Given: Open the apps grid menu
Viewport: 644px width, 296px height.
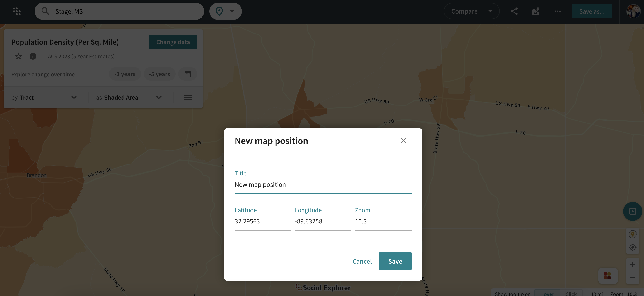Looking at the screenshot, I should 17,11.
